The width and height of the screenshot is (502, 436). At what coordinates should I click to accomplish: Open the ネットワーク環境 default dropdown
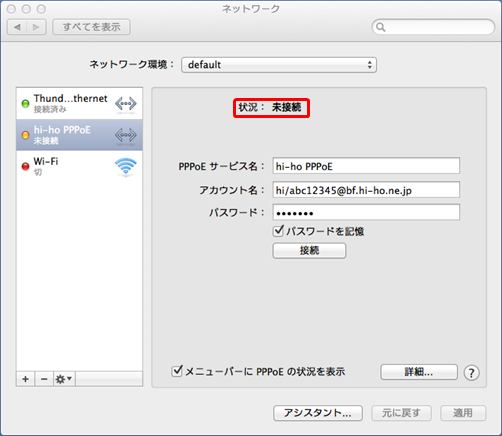[279, 65]
